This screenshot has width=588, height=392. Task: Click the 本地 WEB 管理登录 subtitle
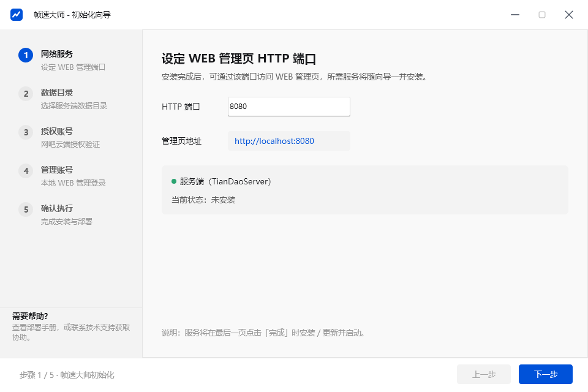(73, 183)
